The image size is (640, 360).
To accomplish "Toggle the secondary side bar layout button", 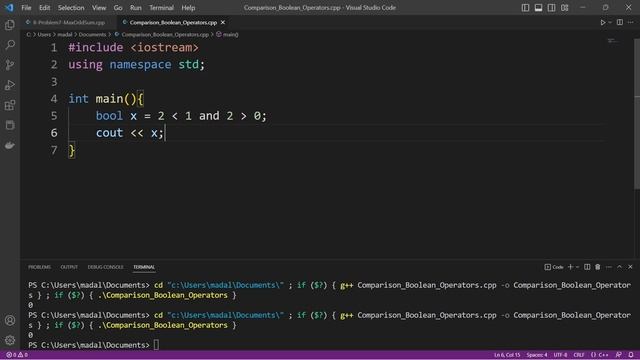I will (x=551, y=8).
